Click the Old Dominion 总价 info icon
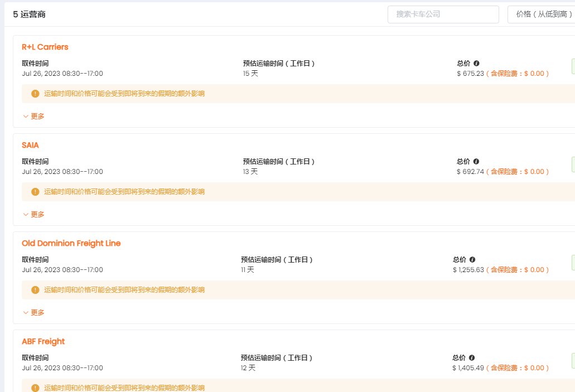575x392 pixels. pos(472,260)
